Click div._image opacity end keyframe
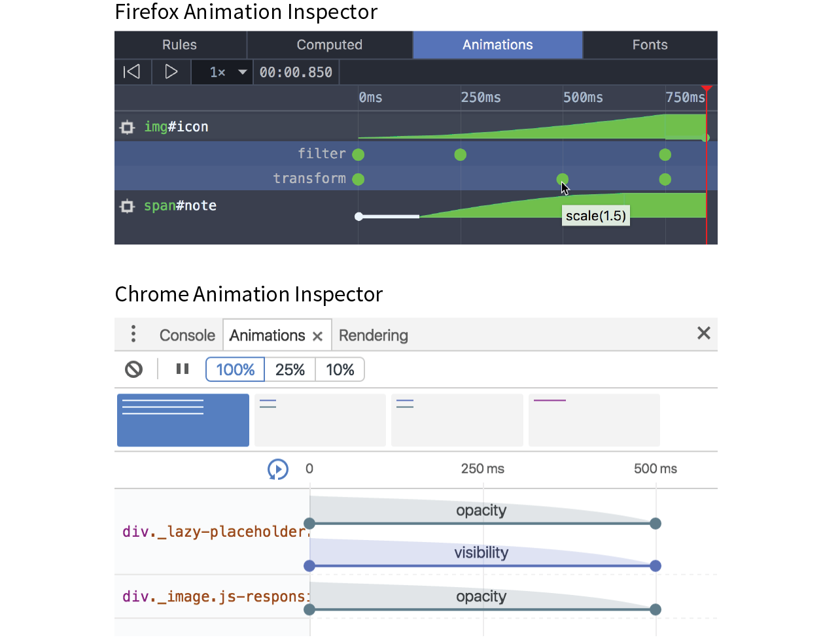The image size is (823, 644). (656, 610)
